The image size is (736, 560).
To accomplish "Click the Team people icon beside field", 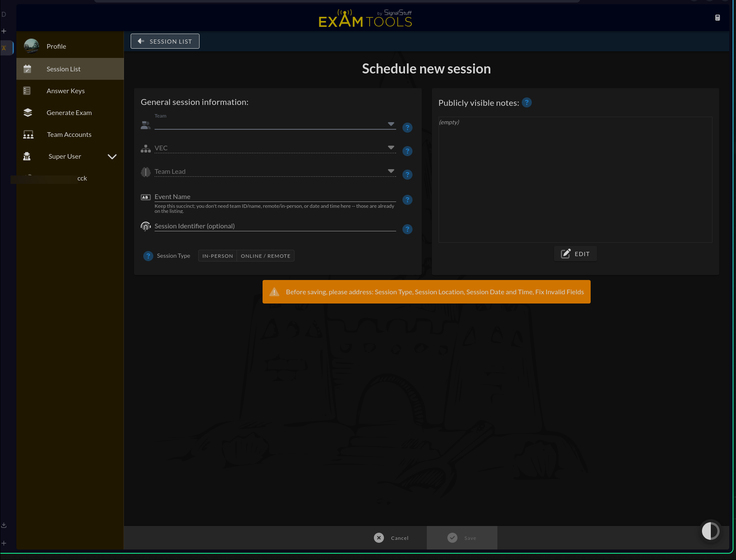I will pos(146,125).
